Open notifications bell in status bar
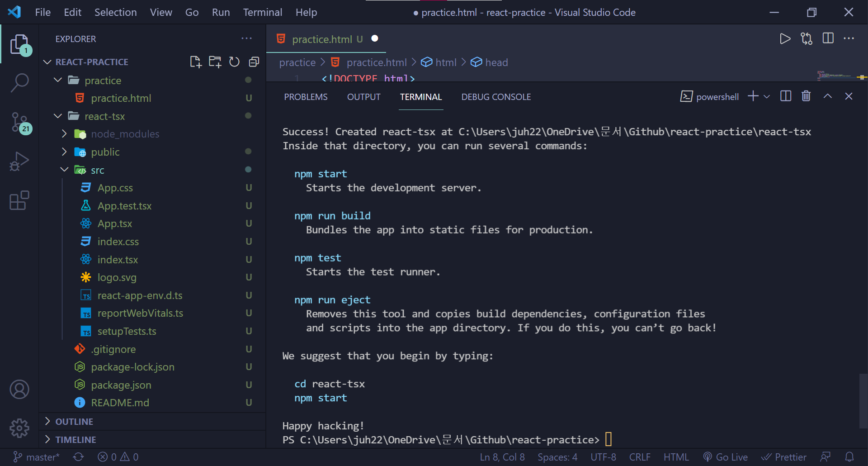The width and height of the screenshot is (868, 466). click(x=849, y=457)
